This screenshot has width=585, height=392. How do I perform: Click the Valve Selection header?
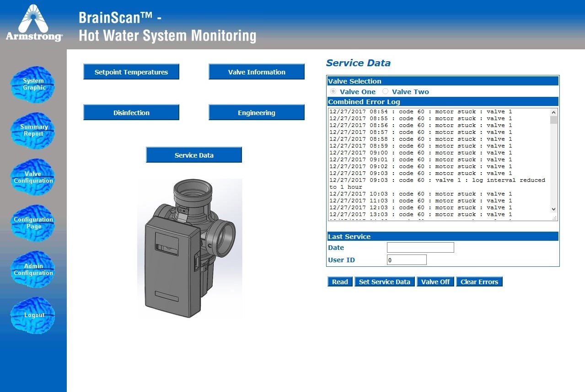coord(443,81)
